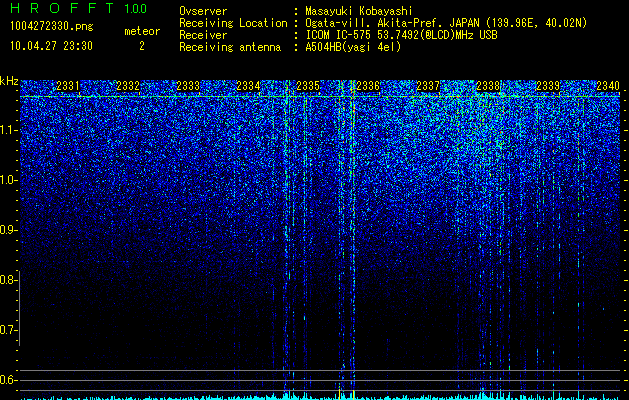Click the 2333 time marker
The image size is (629, 400).
(x=188, y=86)
